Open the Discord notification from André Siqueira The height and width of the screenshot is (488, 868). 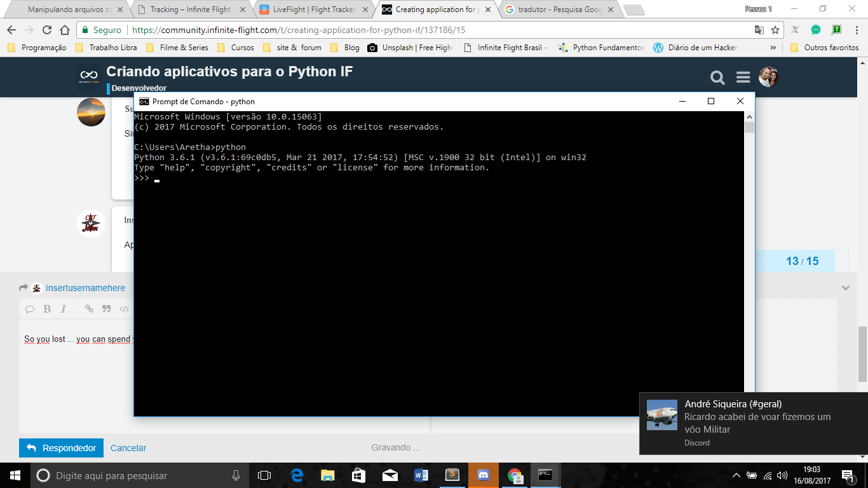754,423
